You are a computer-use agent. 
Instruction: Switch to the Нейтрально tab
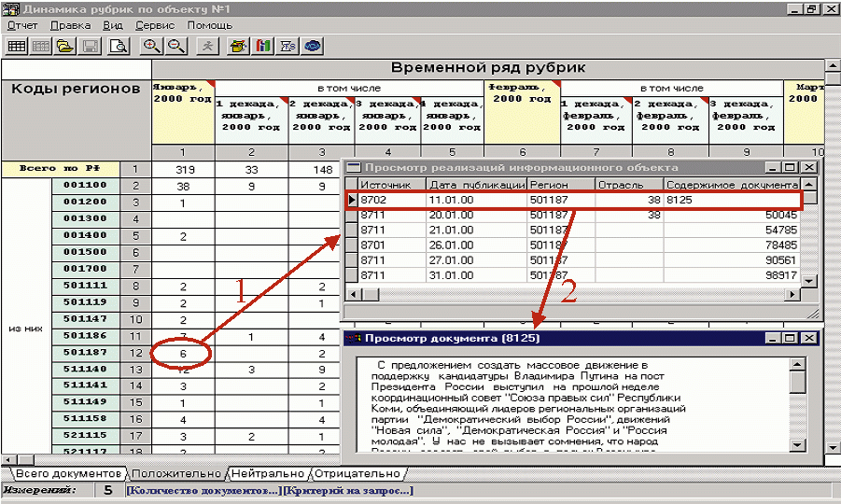pyautogui.click(x=268, y=473)
